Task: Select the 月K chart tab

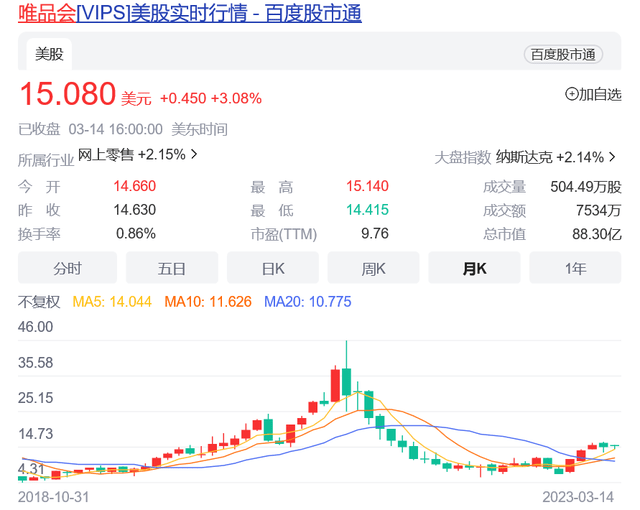Action: (x=474, y=268)
